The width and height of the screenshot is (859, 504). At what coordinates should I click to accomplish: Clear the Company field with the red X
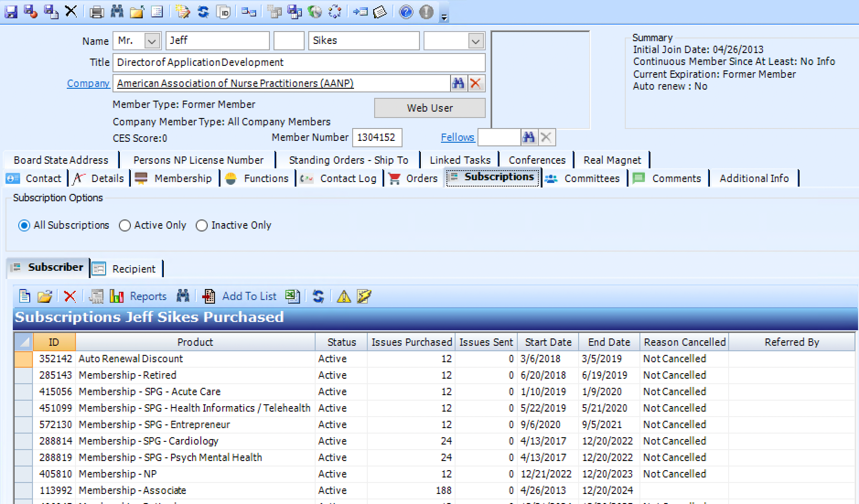coord(476,83)
